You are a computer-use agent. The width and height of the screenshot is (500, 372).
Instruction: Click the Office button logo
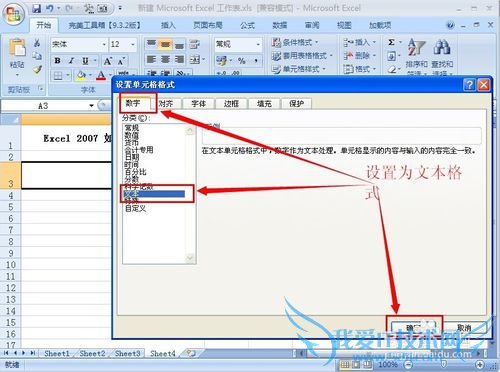pos(13,15)
